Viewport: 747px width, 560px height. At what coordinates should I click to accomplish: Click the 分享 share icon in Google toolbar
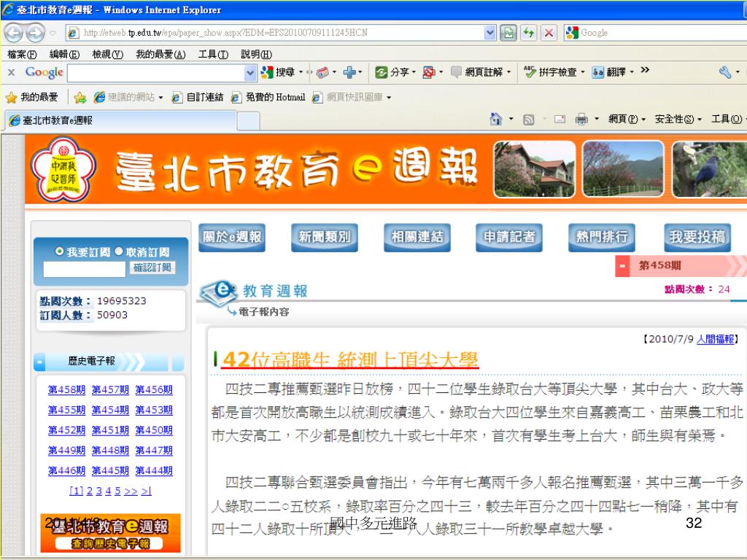tap(381, 72)
